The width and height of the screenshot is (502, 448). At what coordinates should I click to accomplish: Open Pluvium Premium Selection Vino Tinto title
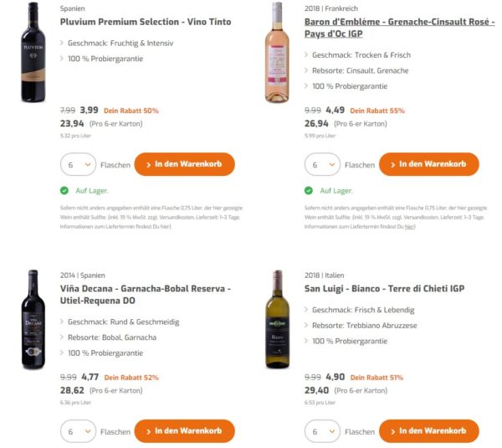(146, 22)
